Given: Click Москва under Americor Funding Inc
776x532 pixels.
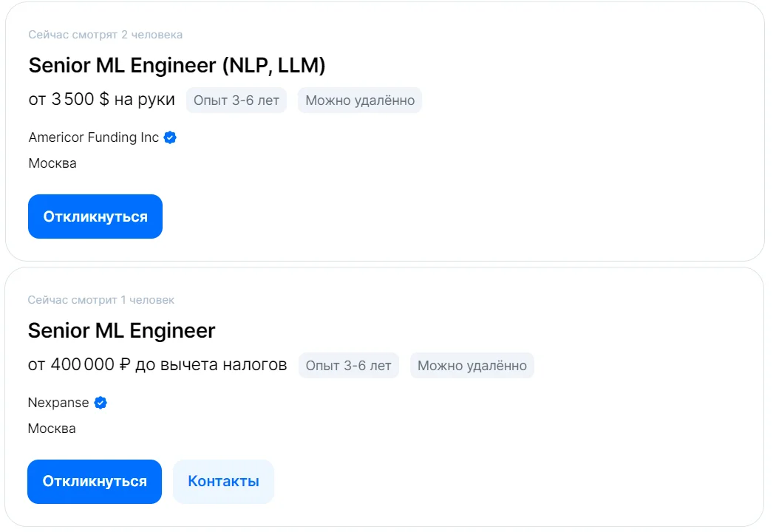Looking at the screenshot, I should pos(52,163).
